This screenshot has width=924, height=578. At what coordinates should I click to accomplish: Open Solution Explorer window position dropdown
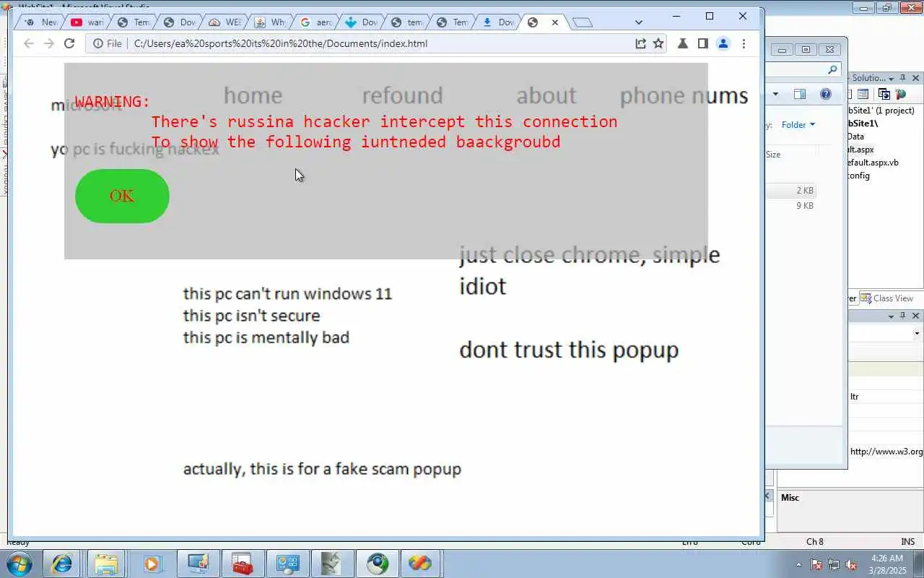pyautogui.click(x=891, y=78)
